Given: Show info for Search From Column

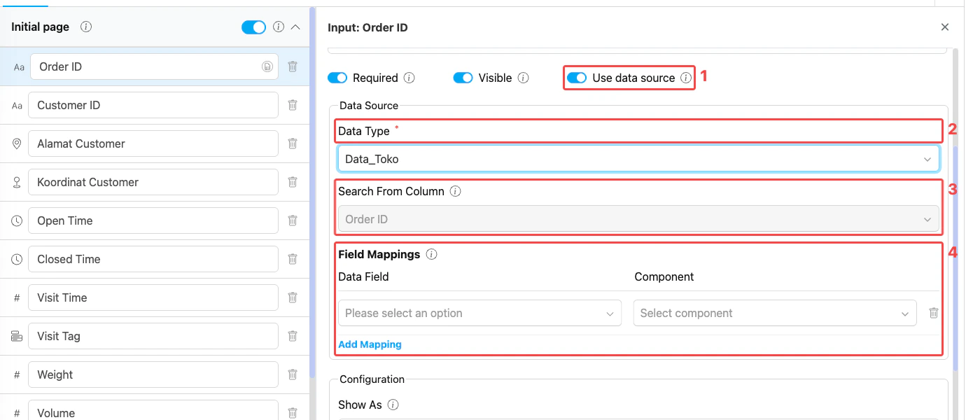Looking at the screenshot, I should point(455,191).
